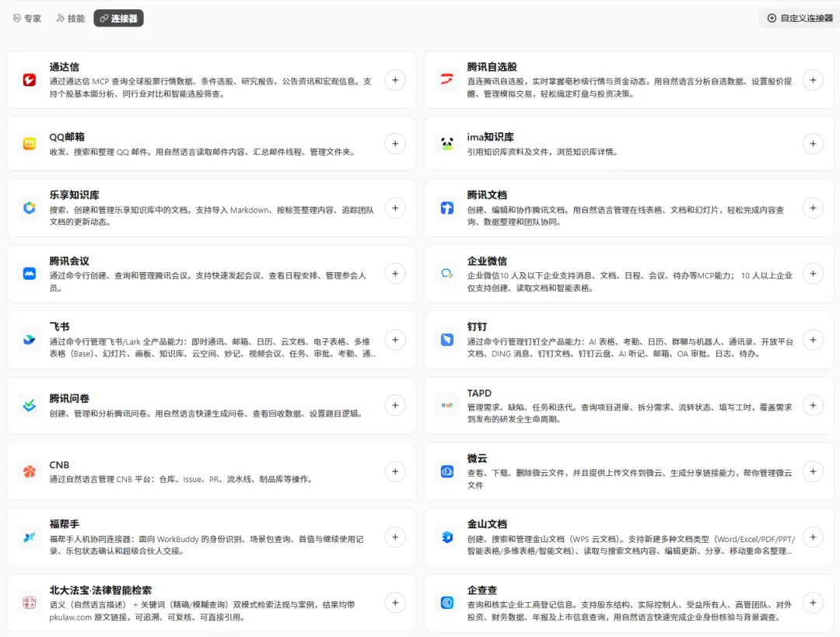Click the CNB logo icon
This screenshot has height=637, width=840.
coord(30,471)
